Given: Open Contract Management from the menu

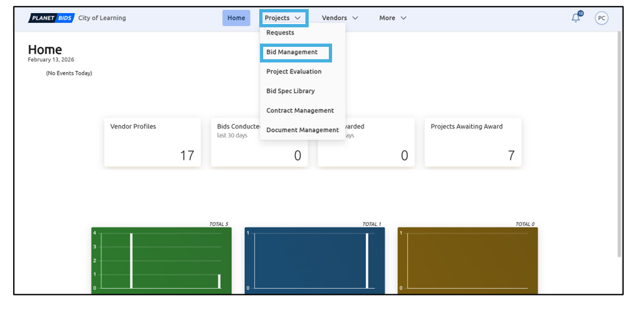Looking at the screenshot, I should [300, 111].
